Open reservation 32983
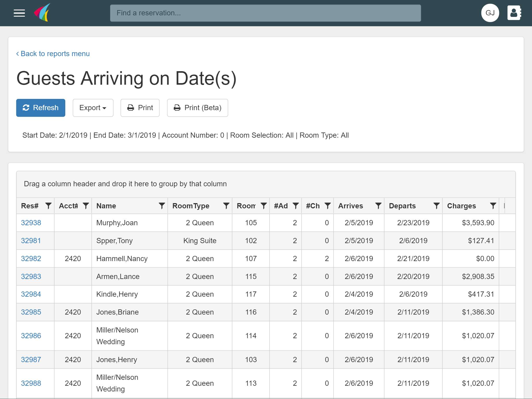This screenshot has width=532, height=399. pos(31,276)
